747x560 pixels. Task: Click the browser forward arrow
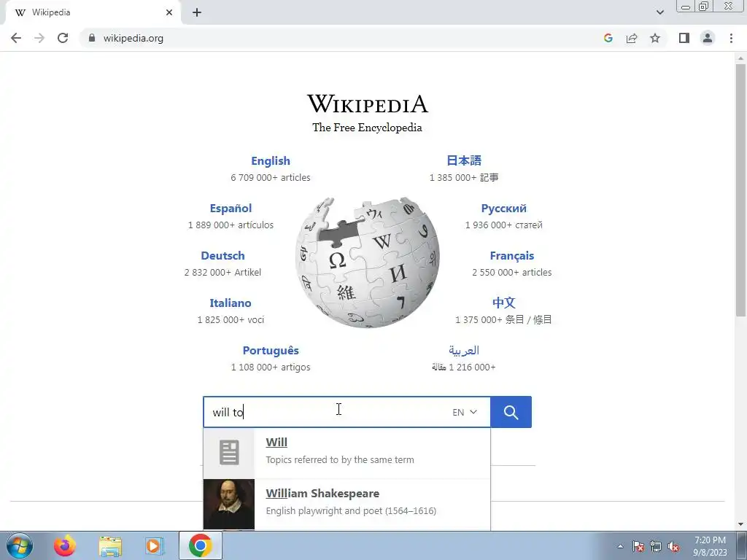point(39,38)
